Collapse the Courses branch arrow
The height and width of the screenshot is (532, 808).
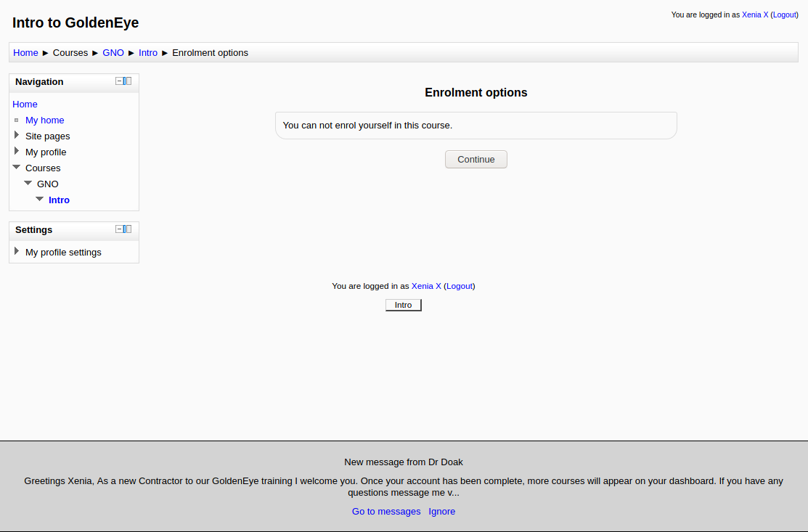click(x=17, y=167)
